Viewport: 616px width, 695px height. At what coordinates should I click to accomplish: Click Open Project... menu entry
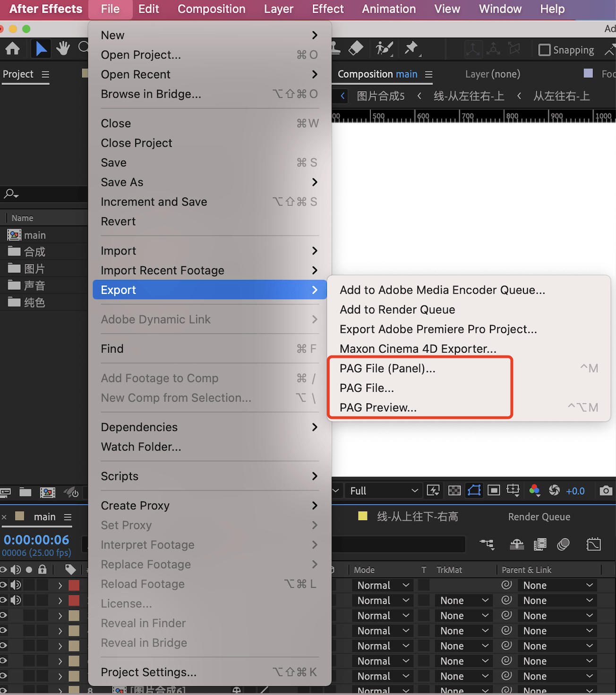point(209,55)
